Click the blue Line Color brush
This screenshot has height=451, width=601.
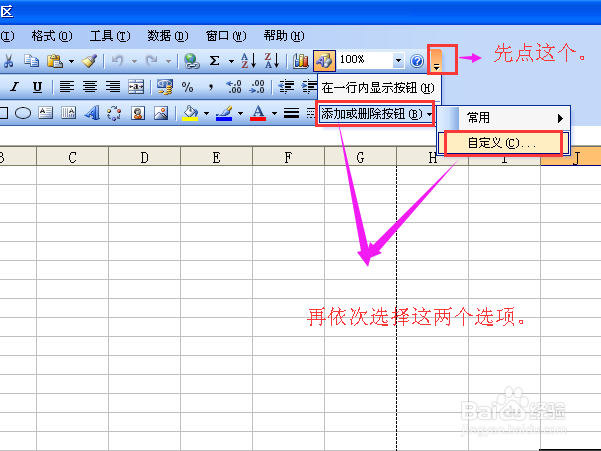pos(224,113)
